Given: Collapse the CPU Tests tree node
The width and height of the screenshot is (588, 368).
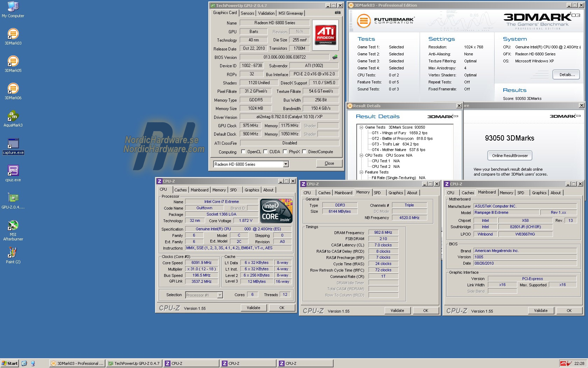Looking at the screenshot, I should pos(361,155).
